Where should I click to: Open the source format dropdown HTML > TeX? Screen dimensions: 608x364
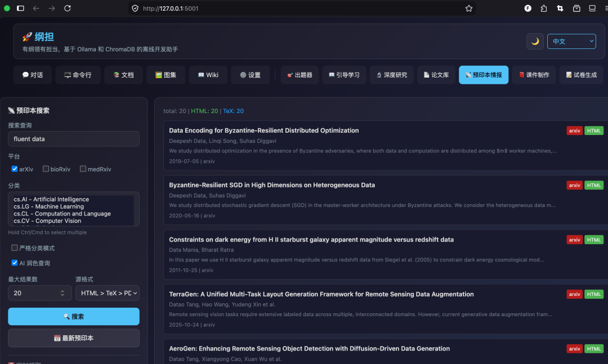pyautogui.click(x=108, y=293)
